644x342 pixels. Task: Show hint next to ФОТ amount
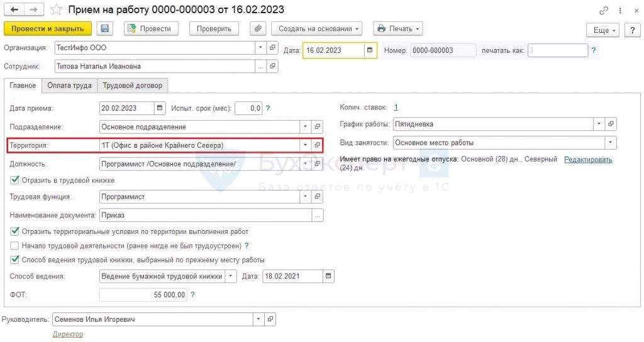[192, 295]
